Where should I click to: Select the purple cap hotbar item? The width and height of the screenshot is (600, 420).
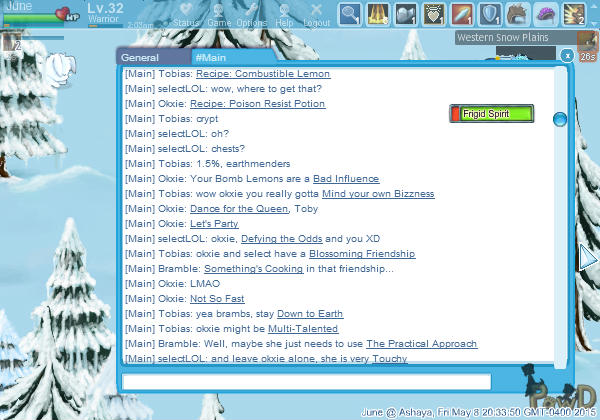click(x=547, y=14)
